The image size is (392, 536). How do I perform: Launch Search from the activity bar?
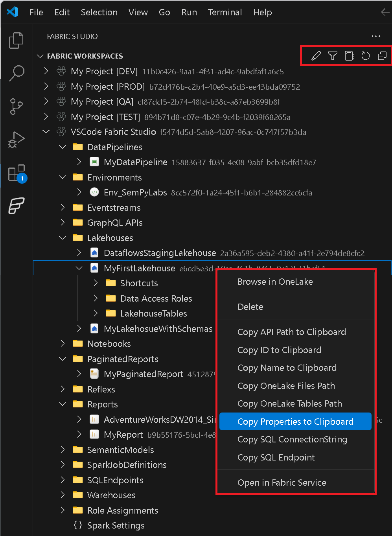pos(16,73)
